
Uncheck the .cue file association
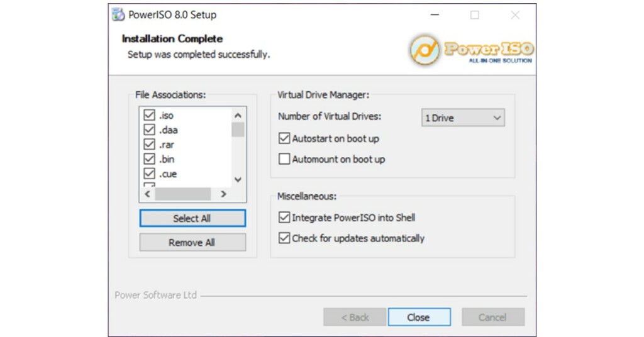tap(150, 174)
